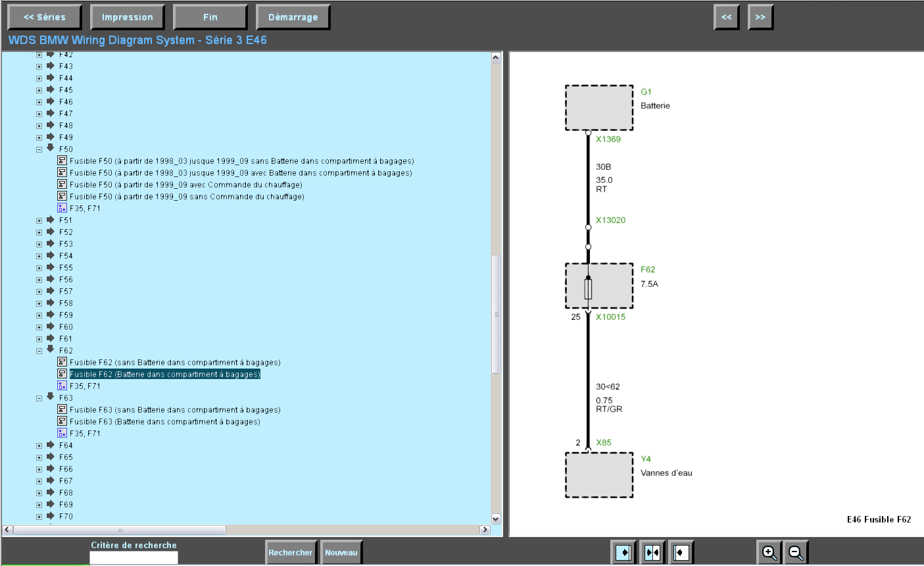Viewport: 924px width, 566px height.
Task: Click the document icon for F50 1998_03 avec Batterie
Action: (x=62, y=172)
